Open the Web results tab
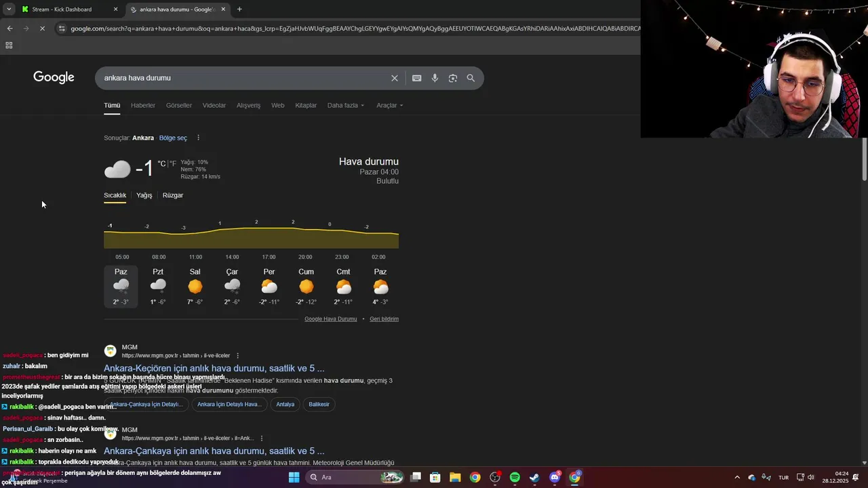This screenshot has height=488, width=868. (x=278, y=105)
